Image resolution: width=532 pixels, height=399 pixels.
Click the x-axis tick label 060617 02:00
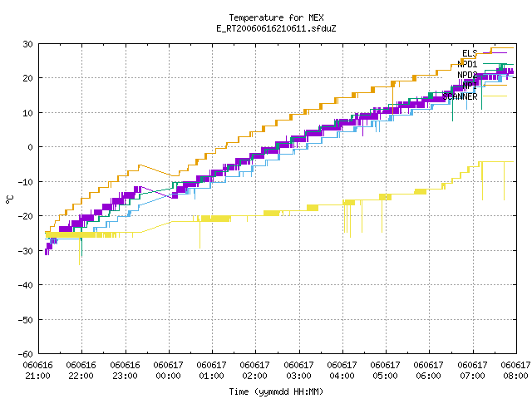[x=255, y=371]
